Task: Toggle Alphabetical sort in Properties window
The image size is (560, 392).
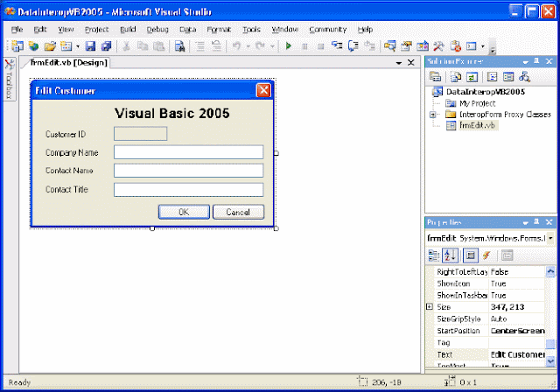Action: coord(450,255)
